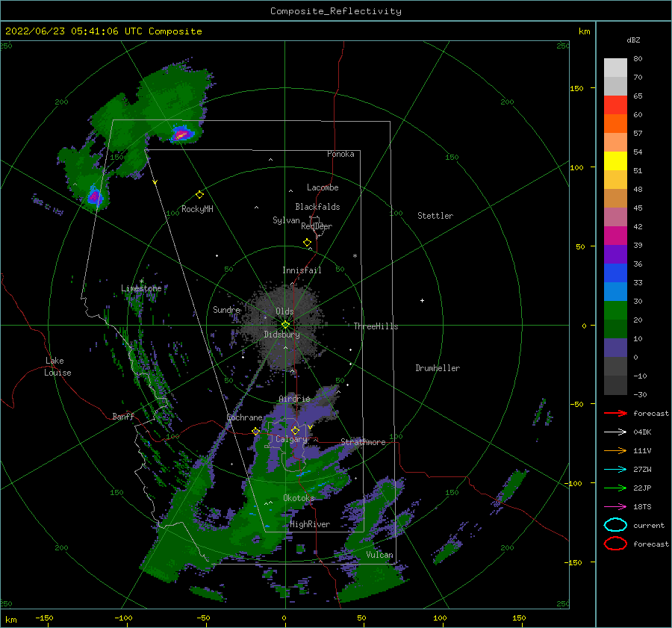Screen dimensions: 672x628
Task: Click the Innisfail town label
Action: pyautogui.click(x=302, y=270)
